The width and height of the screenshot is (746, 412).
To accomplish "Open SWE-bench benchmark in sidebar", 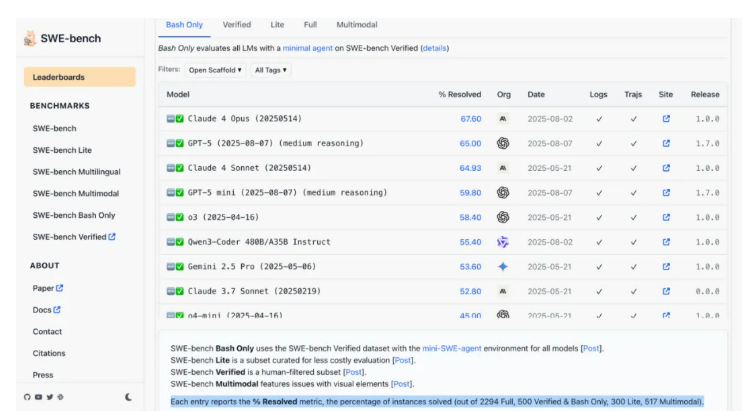I will (54, 128).
